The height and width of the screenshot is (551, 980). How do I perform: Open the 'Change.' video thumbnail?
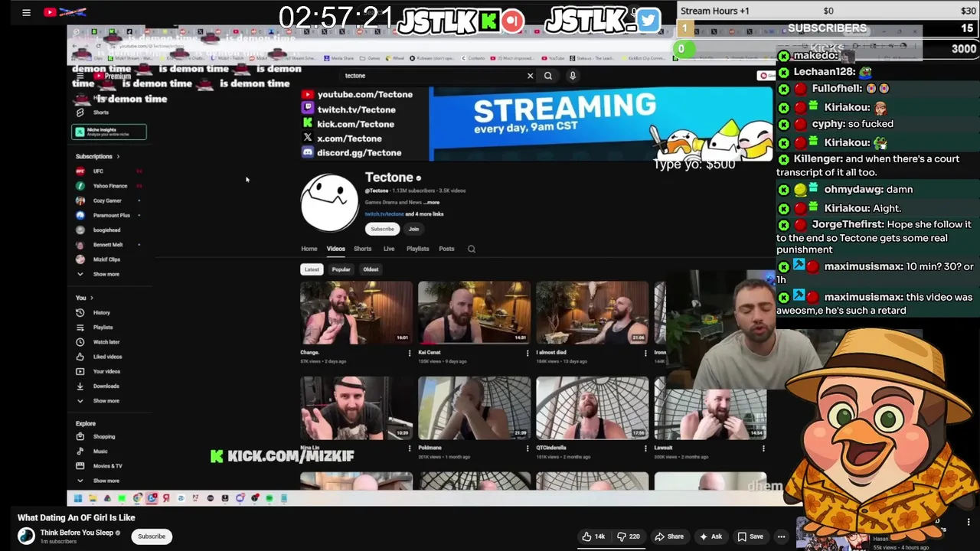point(356,312)
